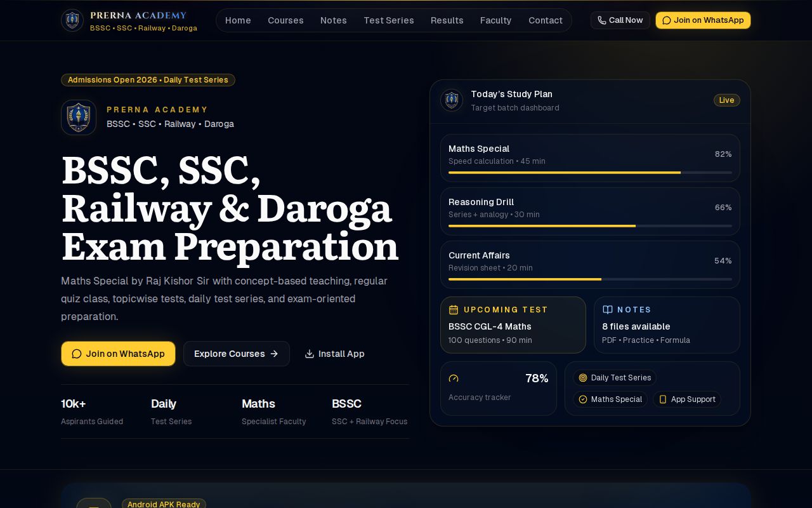Open the Contact nav link
The height and width of the screenshot is (508, 812).
pos(546,20)
